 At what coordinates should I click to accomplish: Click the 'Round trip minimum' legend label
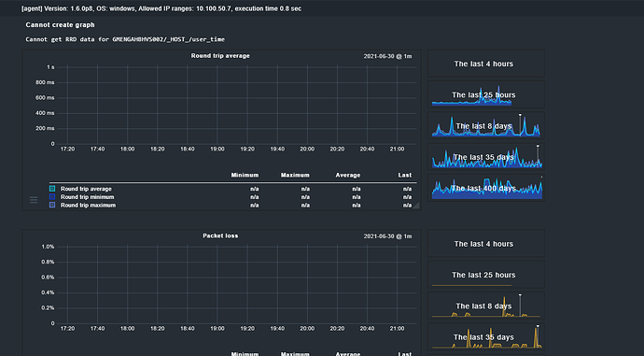tap(87, 197)
